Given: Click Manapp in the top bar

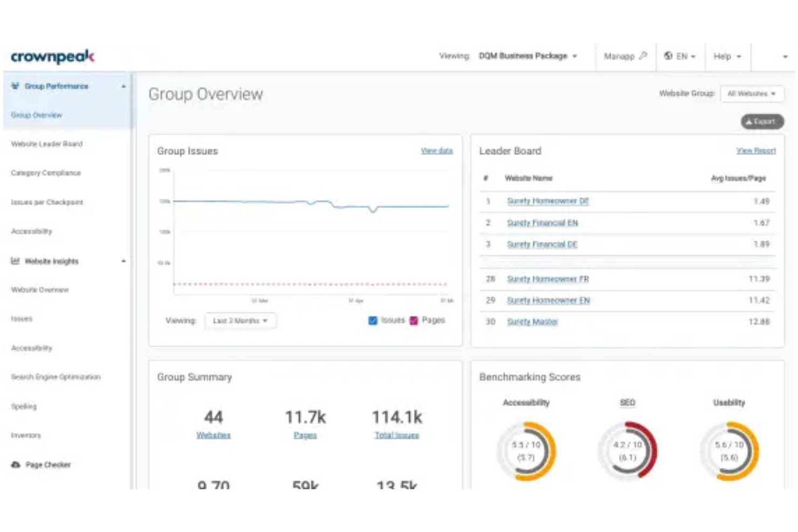Looking at the screenshot, I should (619, 56).
